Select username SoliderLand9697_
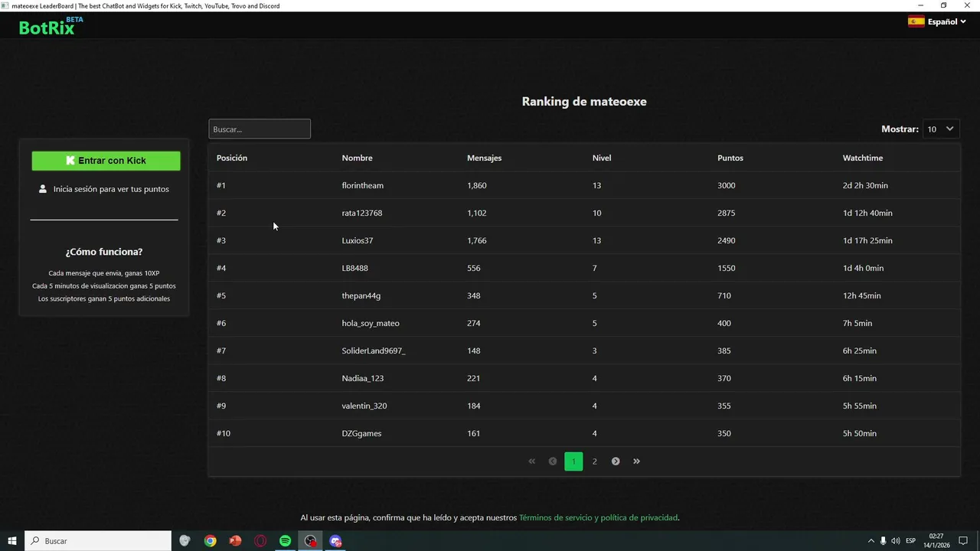Screen dimensions: 980x551 point(374,350)
